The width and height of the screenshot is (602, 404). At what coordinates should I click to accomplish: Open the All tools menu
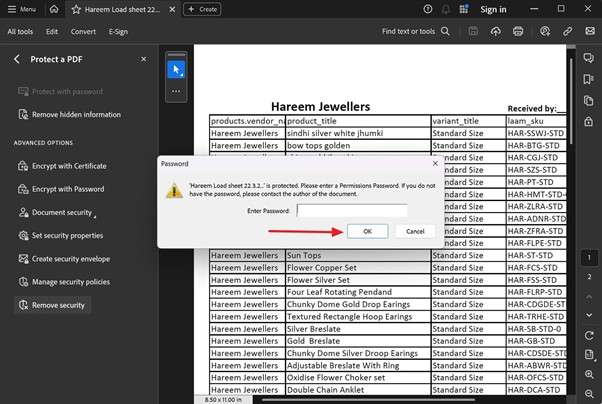20,31
